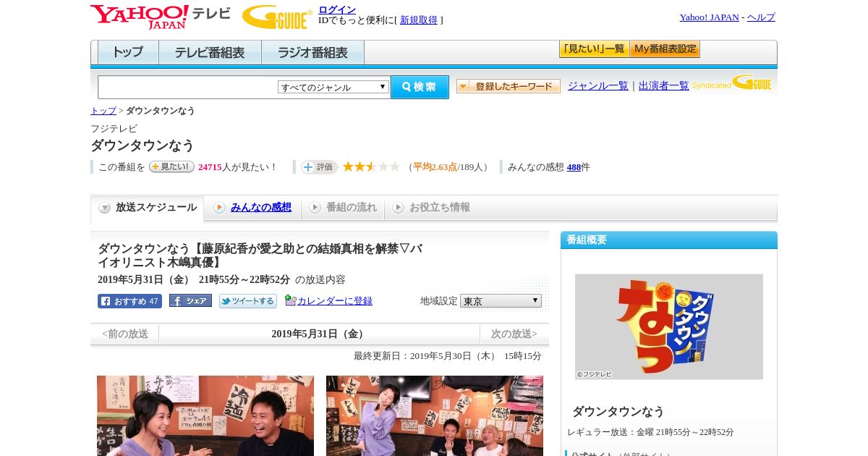Click the トップ breadcrumb link
This screenshot has width=868, height=456.
tap(103, 111)
